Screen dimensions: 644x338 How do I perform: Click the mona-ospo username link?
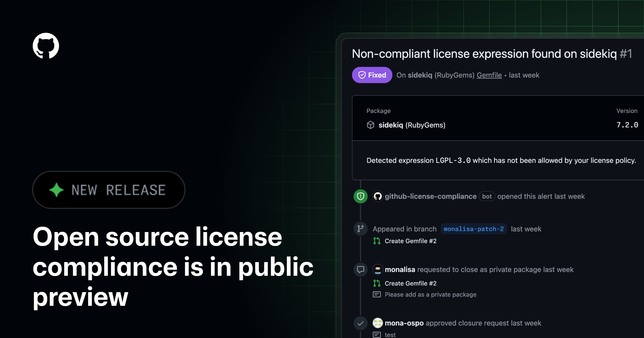(404, 323)
